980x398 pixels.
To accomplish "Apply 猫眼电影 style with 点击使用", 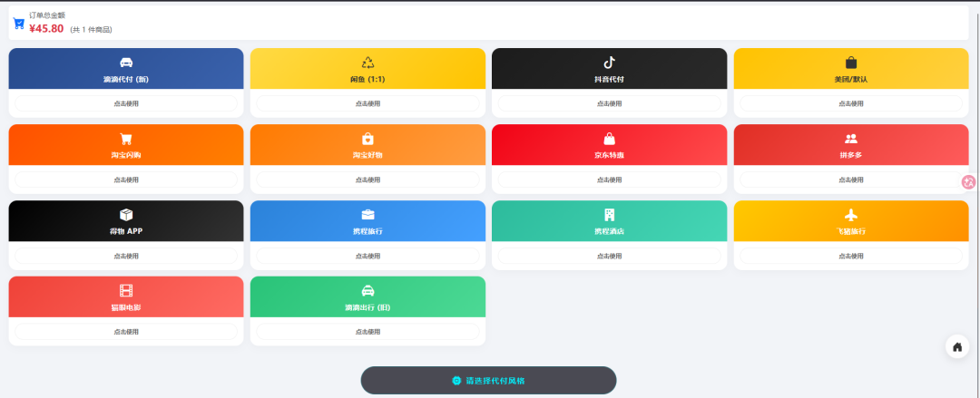I will click(x=126, y=332).
